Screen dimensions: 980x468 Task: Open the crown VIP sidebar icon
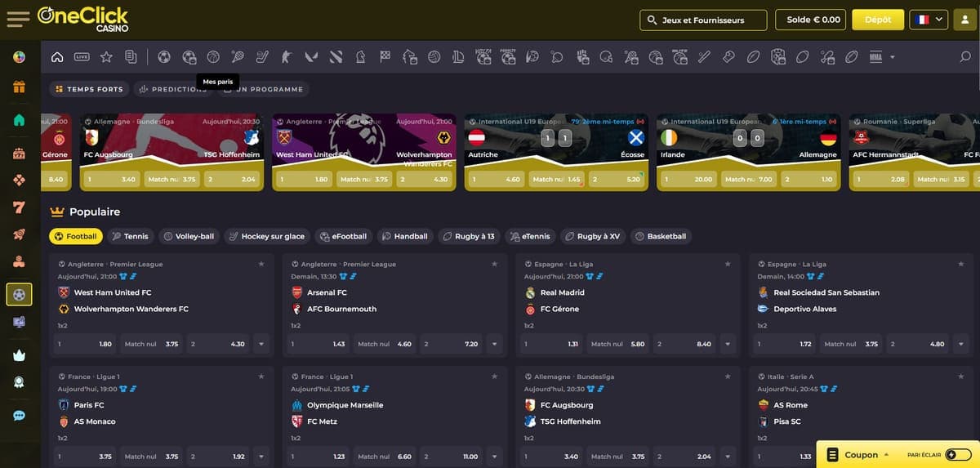click(19, 355)
